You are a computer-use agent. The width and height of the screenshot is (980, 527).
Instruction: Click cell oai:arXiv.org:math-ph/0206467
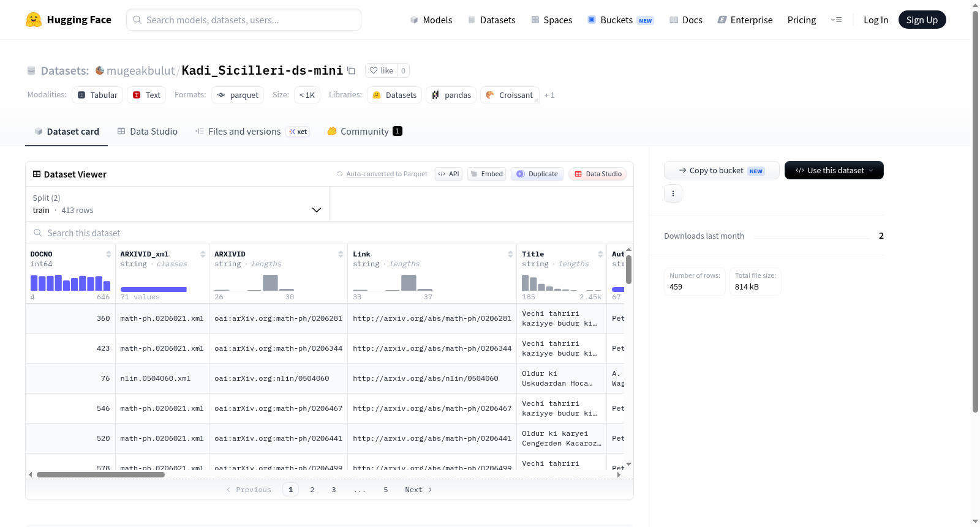pyautogui.click(x=278, y=408)
